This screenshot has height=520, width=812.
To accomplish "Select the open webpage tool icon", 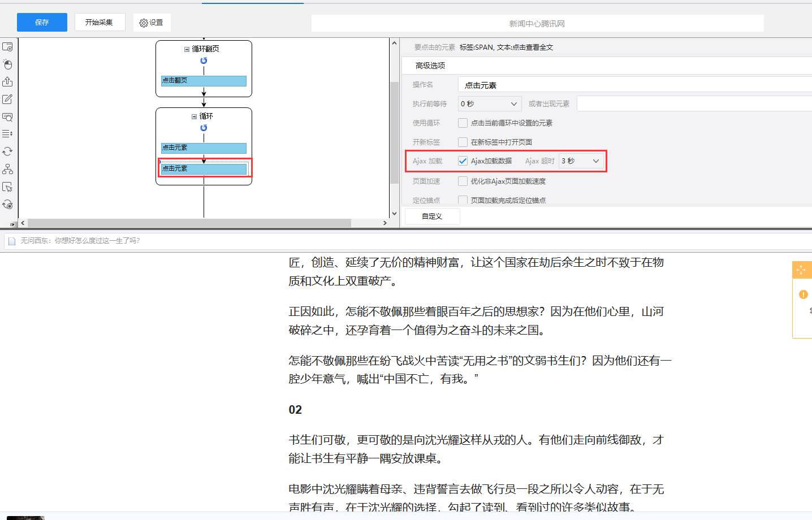I will 7,47.
